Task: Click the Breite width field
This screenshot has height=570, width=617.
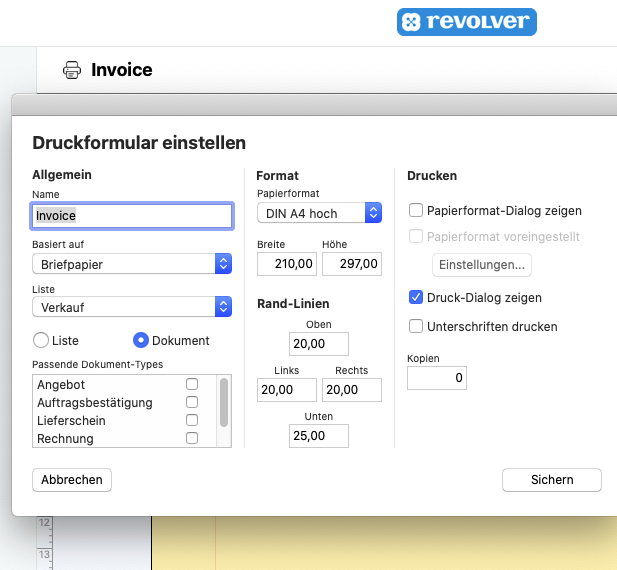Action: (x=287, y=264)
